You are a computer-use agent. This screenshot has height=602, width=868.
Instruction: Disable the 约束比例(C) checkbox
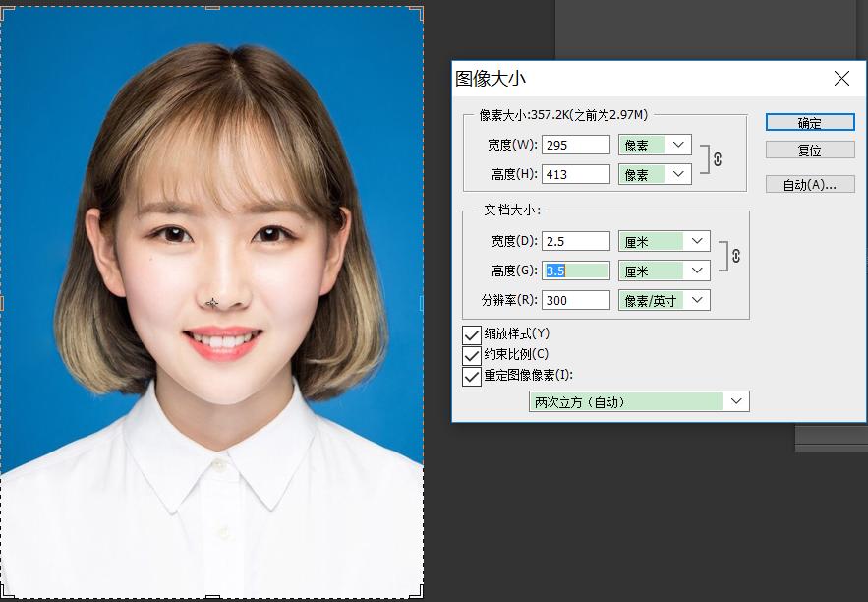[470, 355]
